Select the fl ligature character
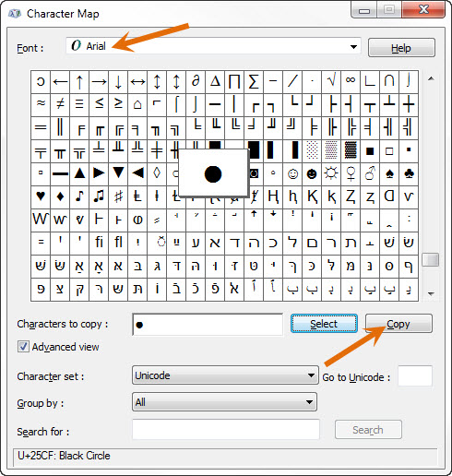The image size is (452, 476). click(118, 244)
